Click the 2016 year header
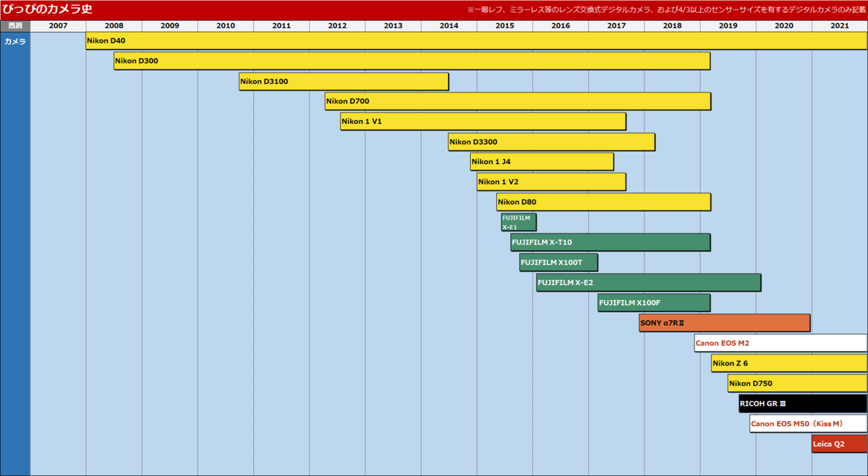This screenshot has width=868, height=476. [561, 26]
